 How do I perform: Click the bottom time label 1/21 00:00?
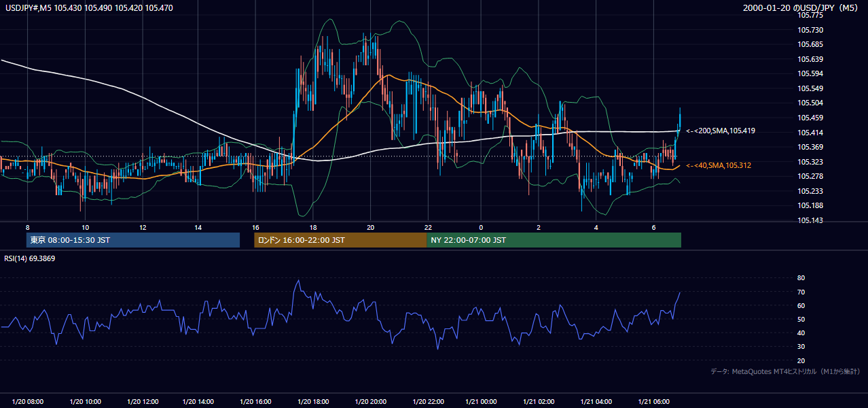[x=482, y=401]
